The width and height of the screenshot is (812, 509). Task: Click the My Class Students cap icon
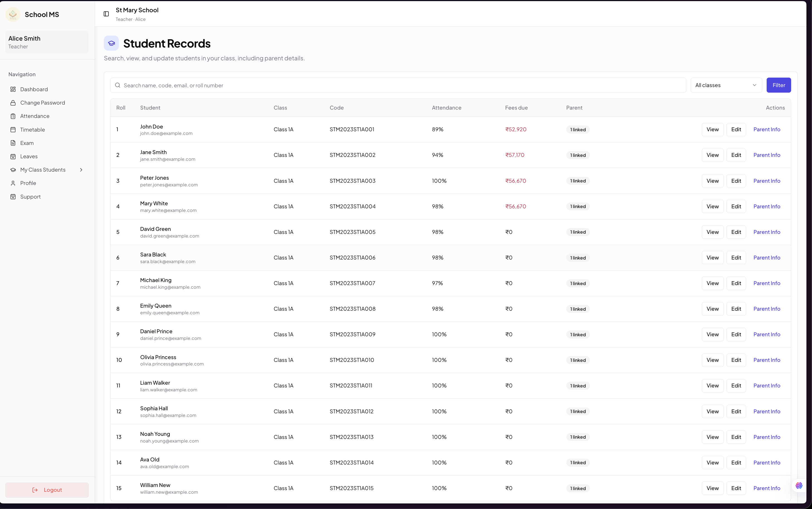pyautogui.click(x=13, y=170)
